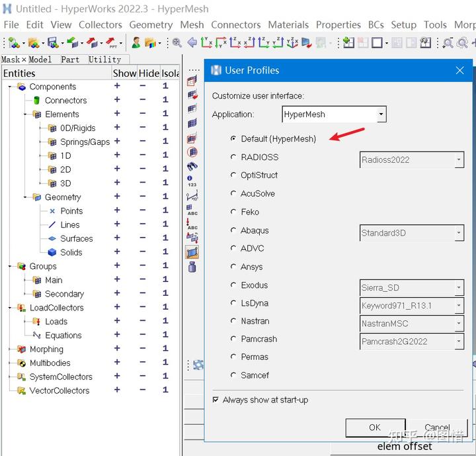Select the XY top plane view icon
The width and height of the screenshot is (476, 456).
206,43
